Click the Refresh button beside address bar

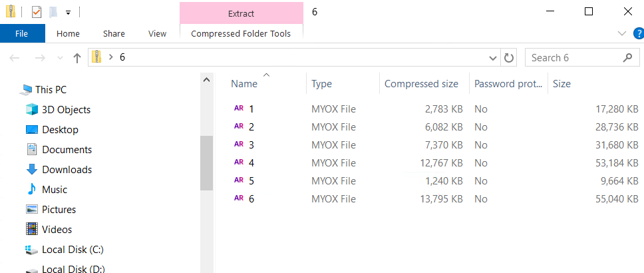coord(509,58)
